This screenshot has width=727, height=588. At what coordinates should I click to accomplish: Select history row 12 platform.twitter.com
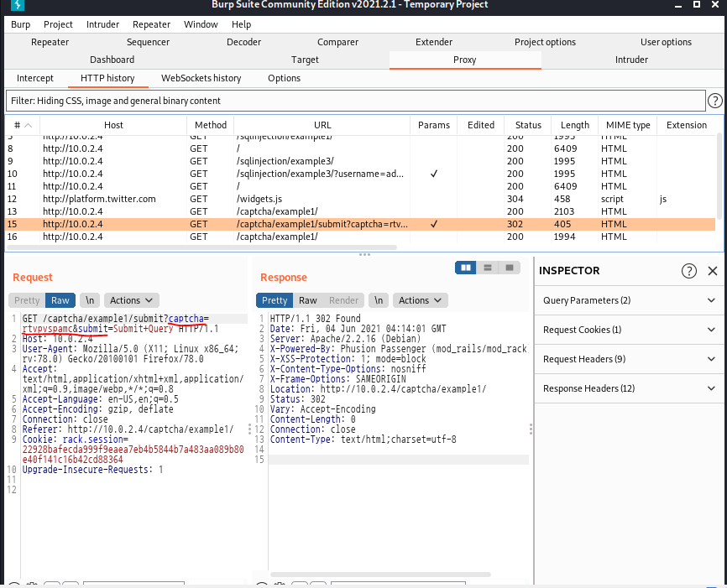click(361, 199)
